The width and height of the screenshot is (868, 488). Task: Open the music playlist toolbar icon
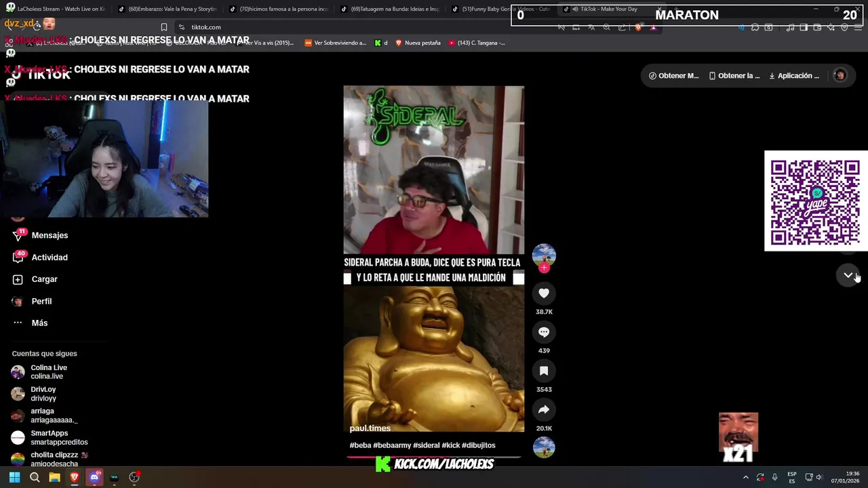790,27
